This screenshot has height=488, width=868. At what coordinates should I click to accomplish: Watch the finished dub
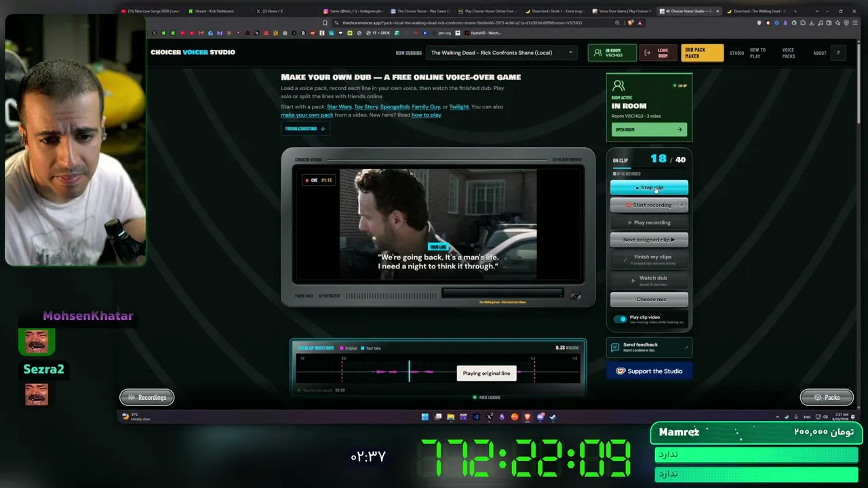coord(649,279)
